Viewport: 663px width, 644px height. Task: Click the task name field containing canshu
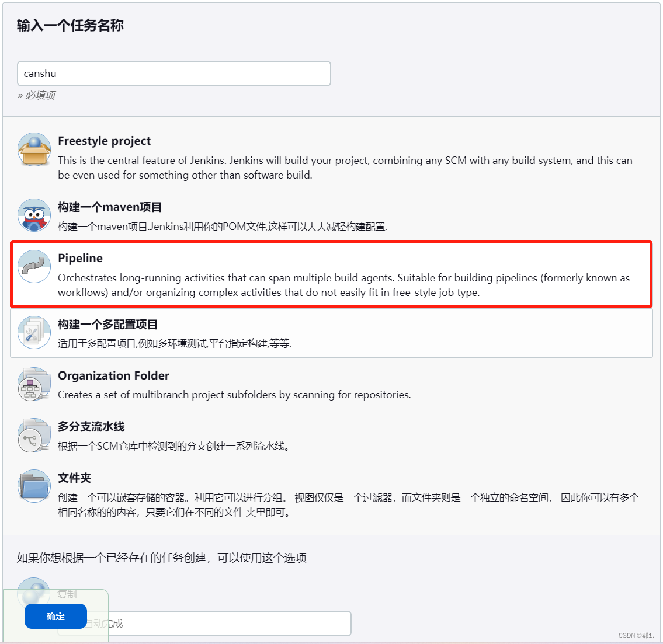(x=174, y=74)
